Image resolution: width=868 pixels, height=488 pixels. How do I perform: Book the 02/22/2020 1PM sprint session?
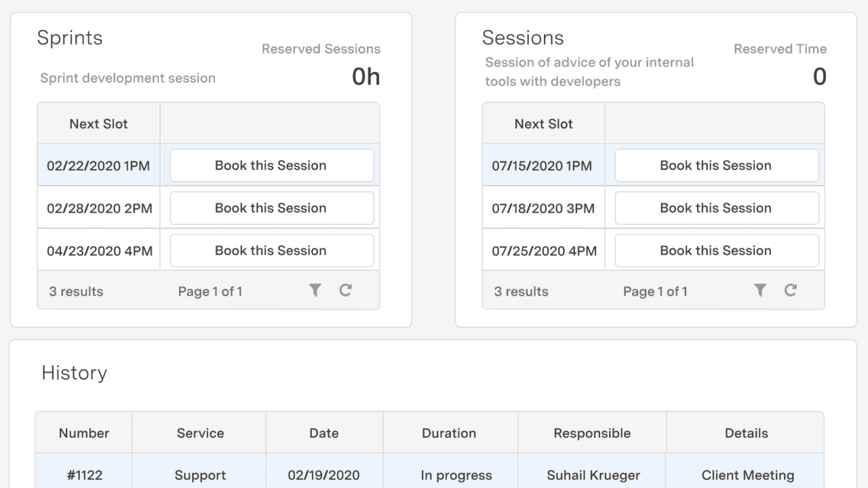coord(271,165)
